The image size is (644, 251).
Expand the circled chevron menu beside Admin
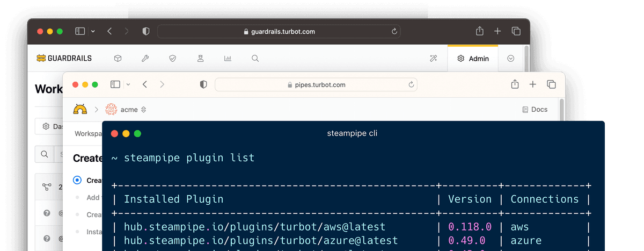tap(511, 59)
